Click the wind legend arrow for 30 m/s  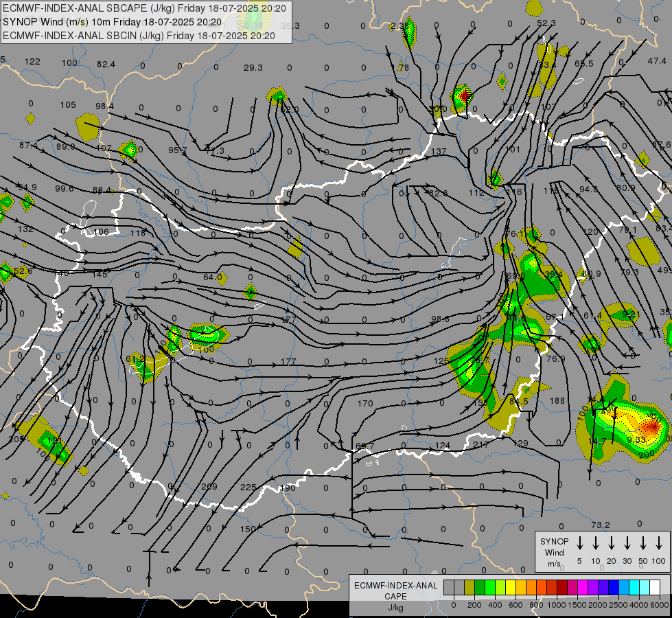click(x=627, y=543)
